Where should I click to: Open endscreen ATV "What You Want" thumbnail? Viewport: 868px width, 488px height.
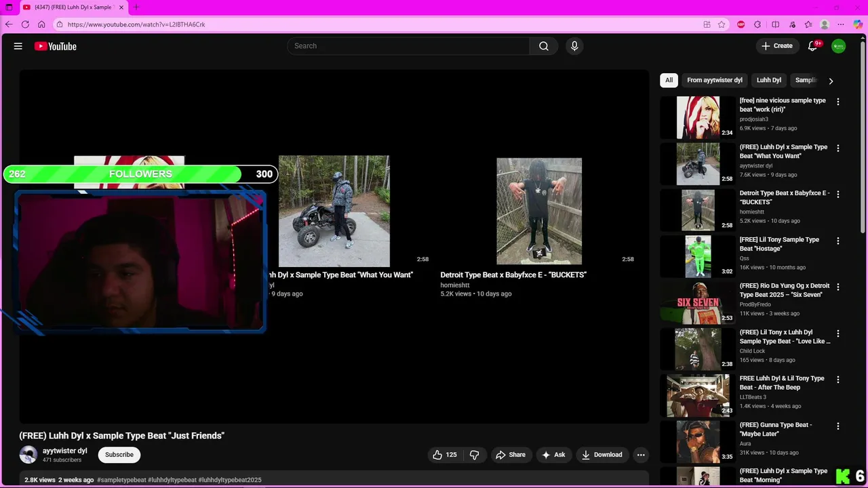tap(334, 211)
